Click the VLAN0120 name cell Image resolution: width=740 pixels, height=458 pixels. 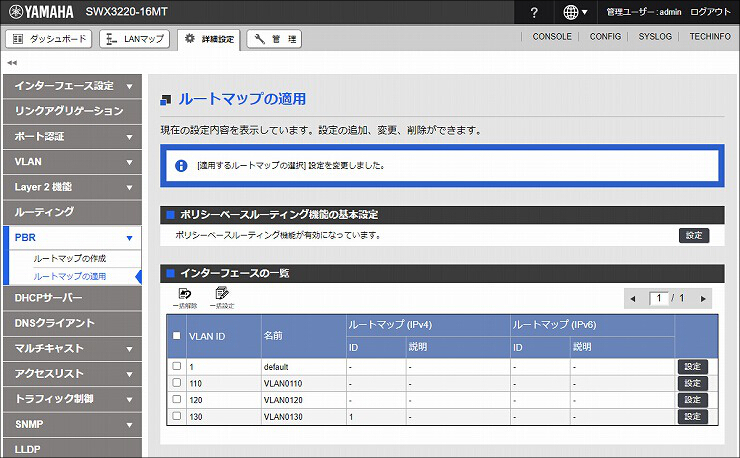304,400
